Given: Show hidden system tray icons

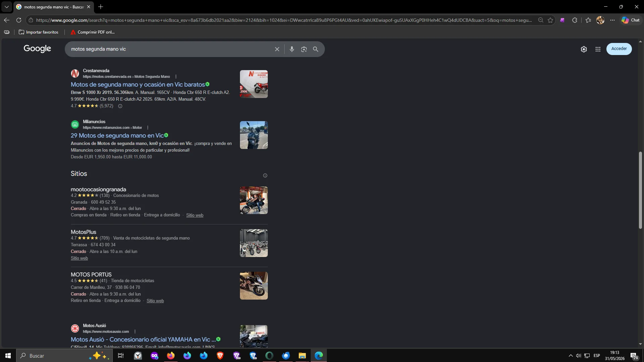Looking at the screenshot, I should [x=571, y=356].
